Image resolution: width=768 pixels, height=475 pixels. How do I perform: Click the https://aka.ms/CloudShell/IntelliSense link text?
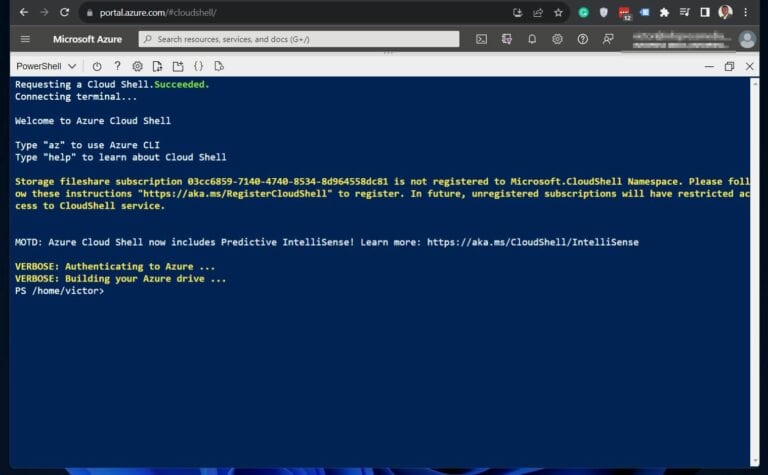click(x=533, y=242)
